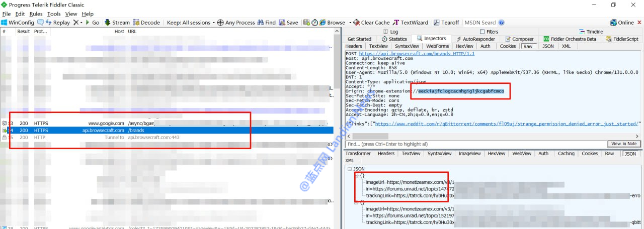Open the Help menu
Screen dimensions: 644x229
(88, 14)
